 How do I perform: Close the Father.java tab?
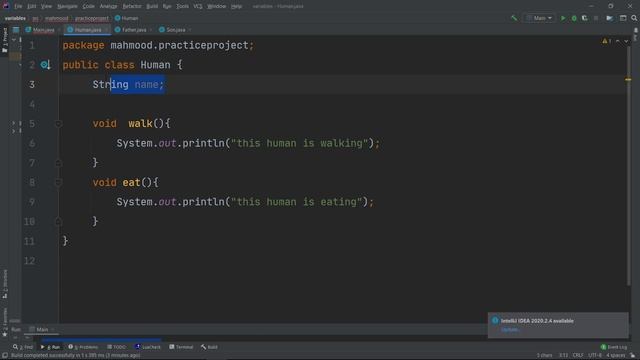151,30
